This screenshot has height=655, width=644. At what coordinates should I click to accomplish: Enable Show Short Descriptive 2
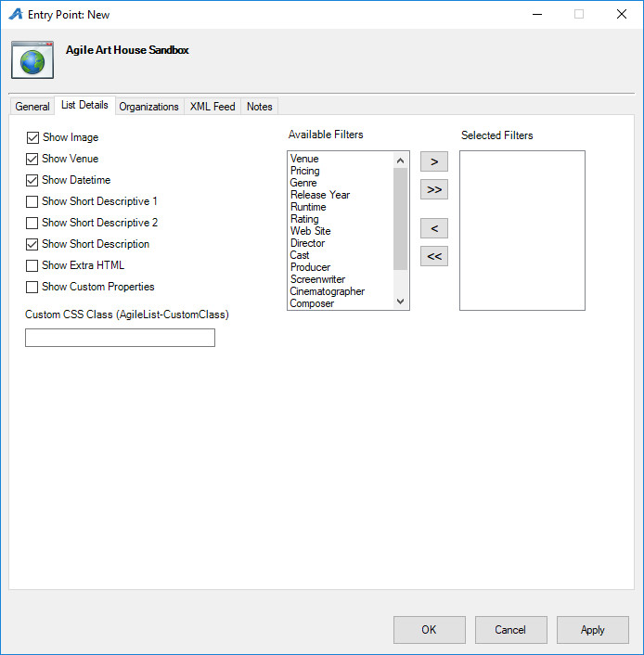32,223
